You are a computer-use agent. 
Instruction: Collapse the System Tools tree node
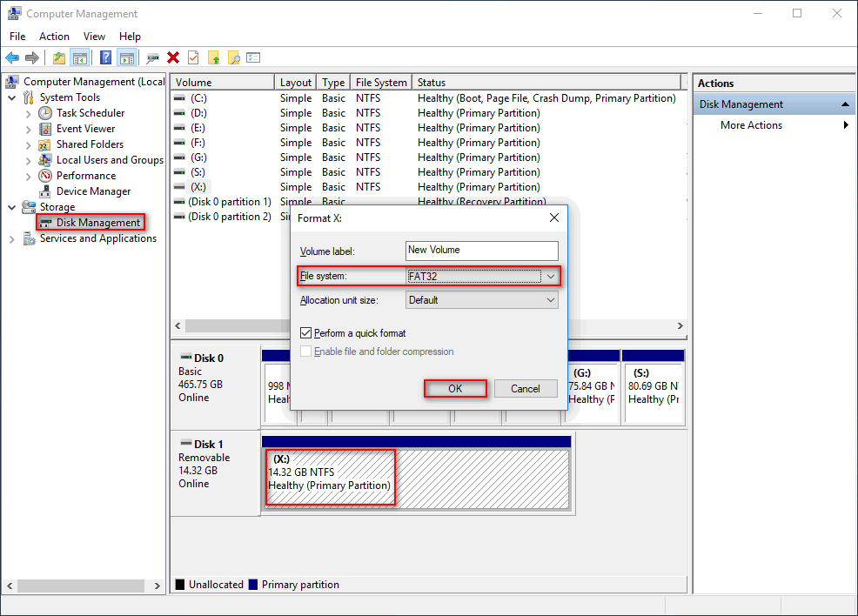coord(12,98)
